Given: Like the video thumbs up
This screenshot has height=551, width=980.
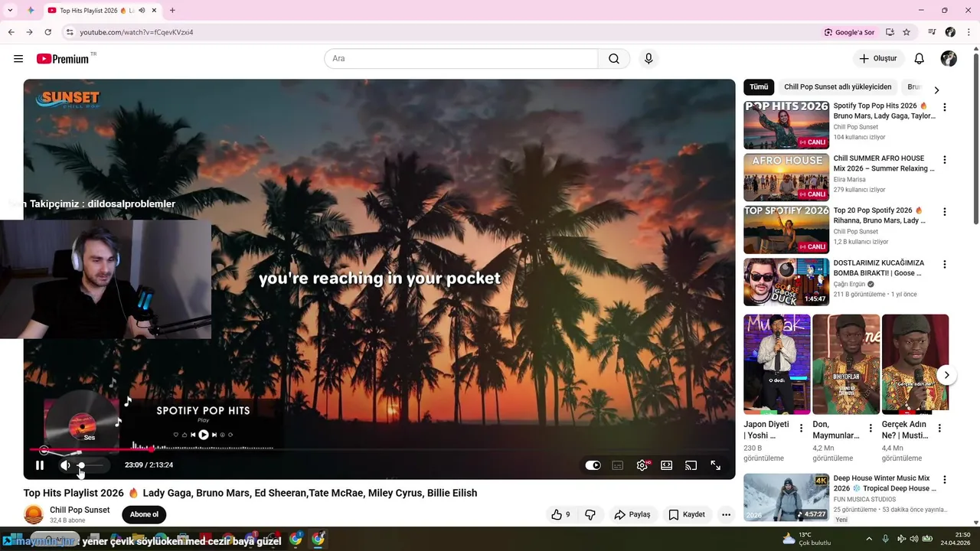Looking at the screenshot, I should (561, 515).
